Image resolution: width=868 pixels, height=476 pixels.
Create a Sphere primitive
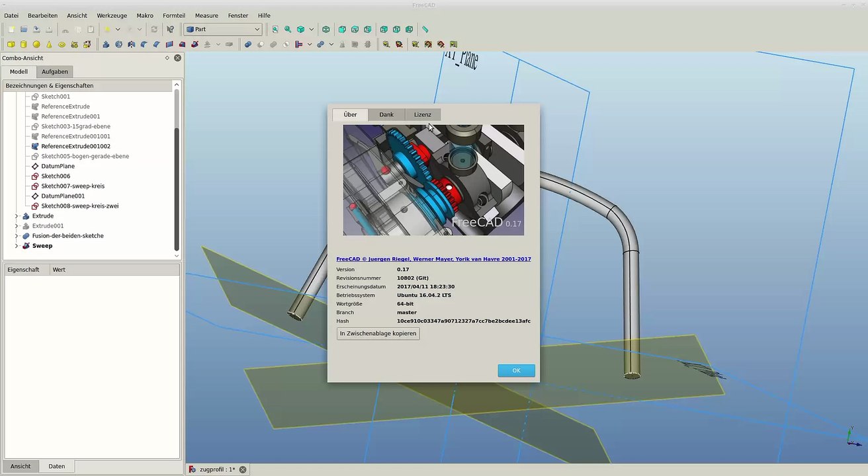click(36, 44)
